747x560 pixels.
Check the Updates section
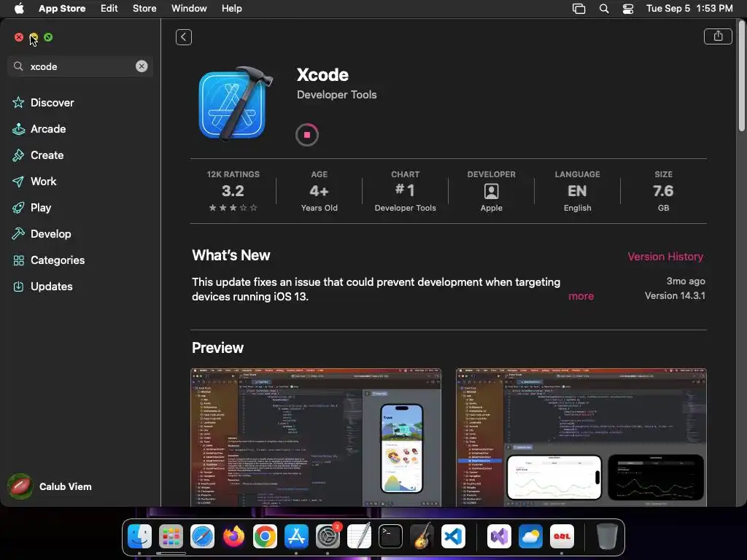click(43, 286)
